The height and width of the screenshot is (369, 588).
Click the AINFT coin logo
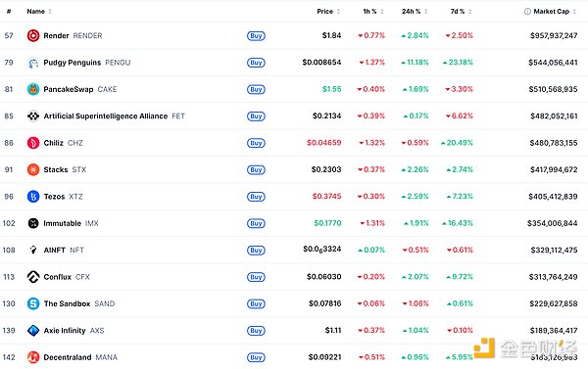33,250
